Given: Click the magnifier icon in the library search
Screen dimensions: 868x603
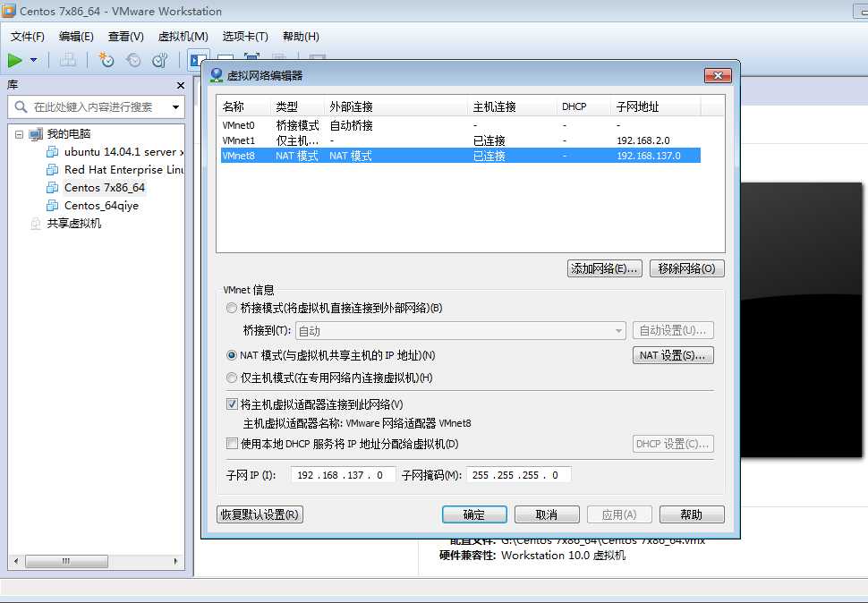Looking at the screenshot, I should 21,106.
